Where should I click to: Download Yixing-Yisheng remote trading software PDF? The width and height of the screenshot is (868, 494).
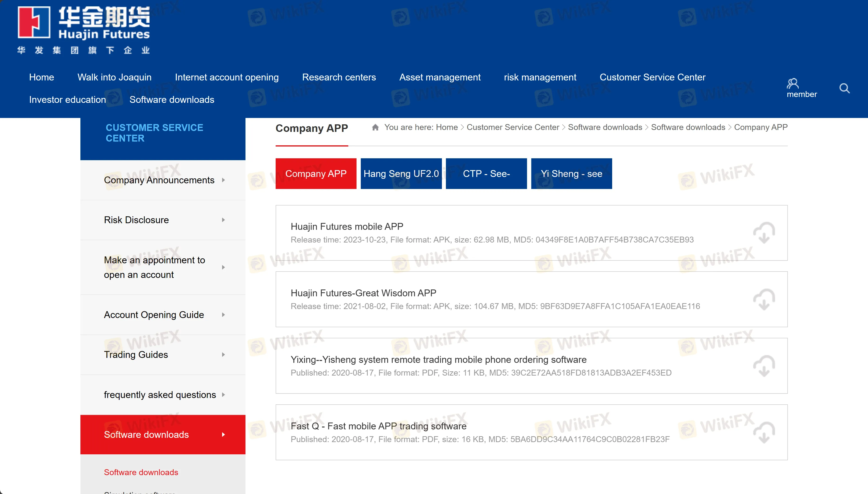coord(764,366)
